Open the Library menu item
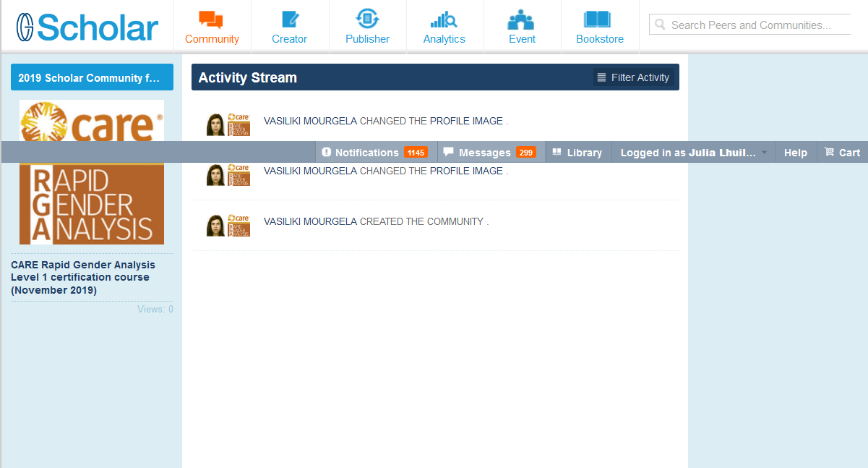Screen dimensions: 868x468 tap(577, 153)
